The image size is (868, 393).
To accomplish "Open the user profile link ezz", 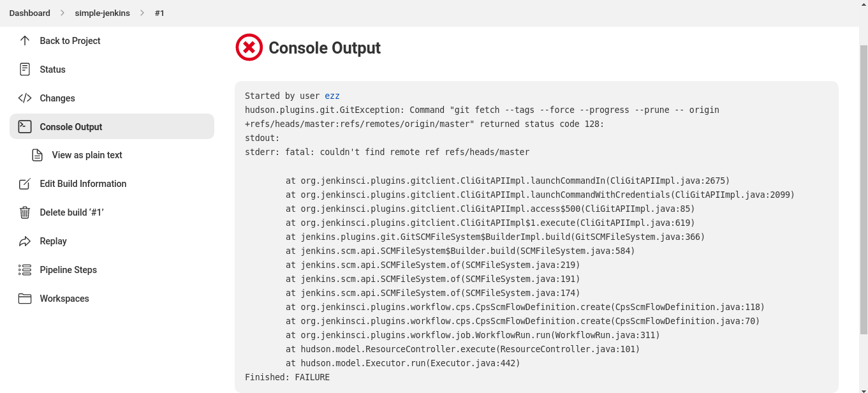I will [332, 95].
